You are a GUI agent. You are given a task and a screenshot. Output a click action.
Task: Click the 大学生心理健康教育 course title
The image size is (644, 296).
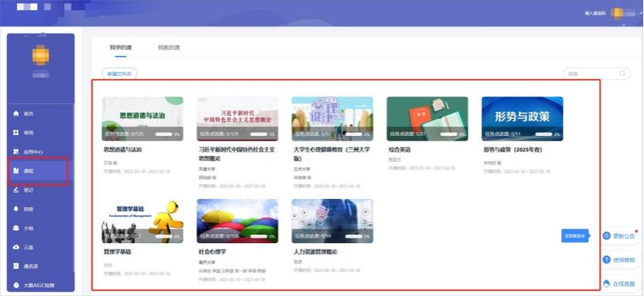[x=332, y=154]
